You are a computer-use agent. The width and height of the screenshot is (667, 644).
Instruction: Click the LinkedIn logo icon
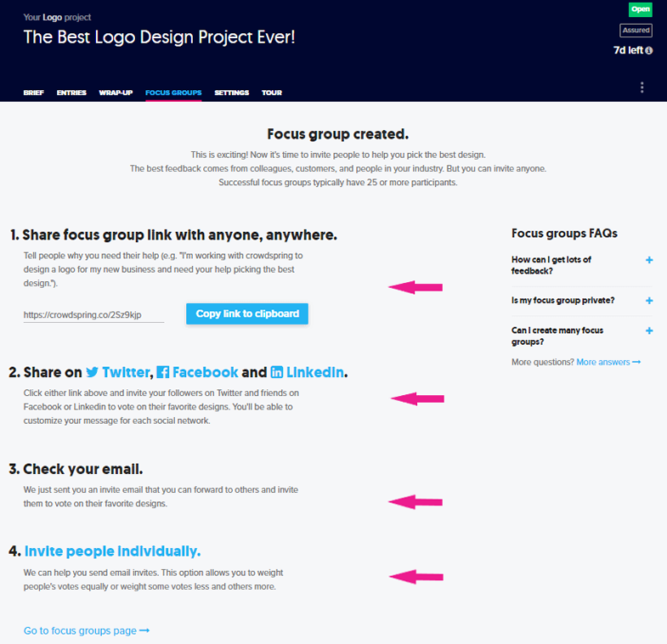[277, 372]
